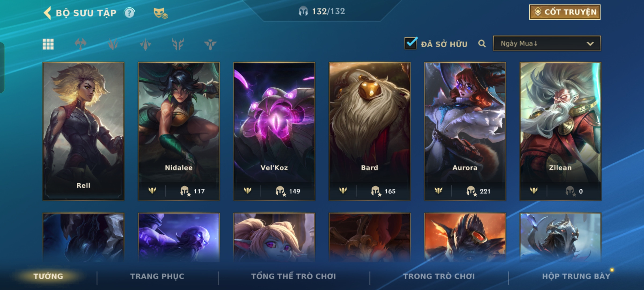This screenshot has height=290, width=644.
Task: Switch to the Tổng Thể Trò Chơi tab
Action: [x=294, y=276]
